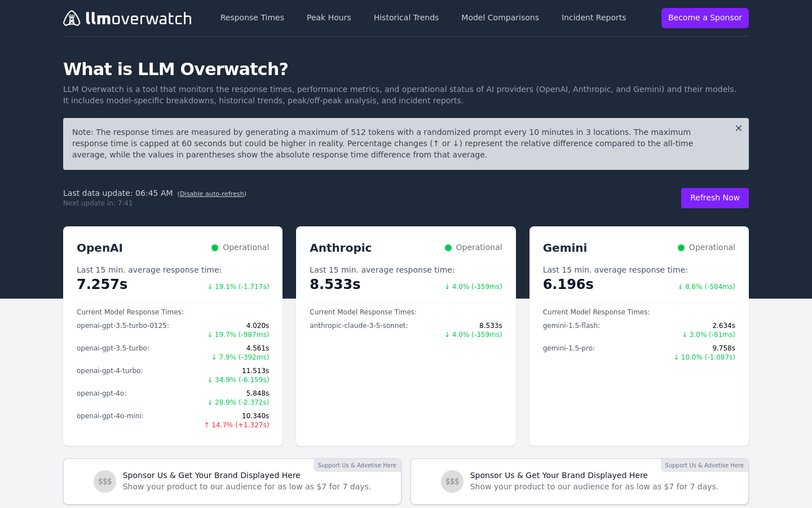Click the right sponsor $$$ placeholder icon

[x=452, y=481]
